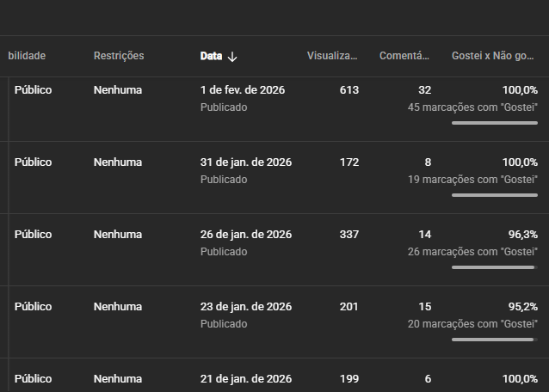Image resolution: width=549 pixels, height=392 pixels.
Task: Click the 32 comments count
Action: pyautogui.click(x=424, y=90)
